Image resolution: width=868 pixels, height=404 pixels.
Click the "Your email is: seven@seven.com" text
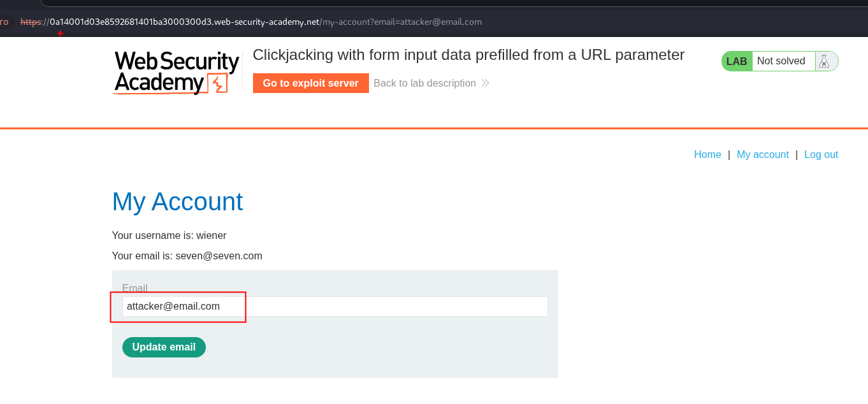click(x=187, y=256)
